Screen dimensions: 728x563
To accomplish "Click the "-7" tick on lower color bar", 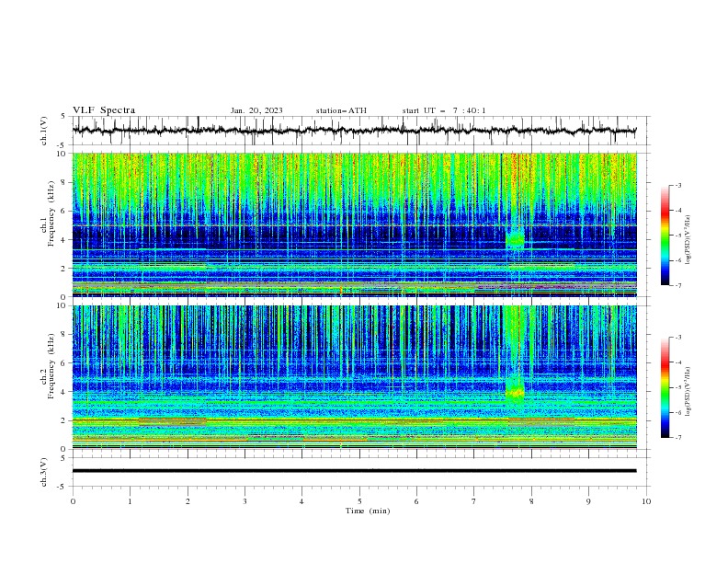I will (678, 438).
